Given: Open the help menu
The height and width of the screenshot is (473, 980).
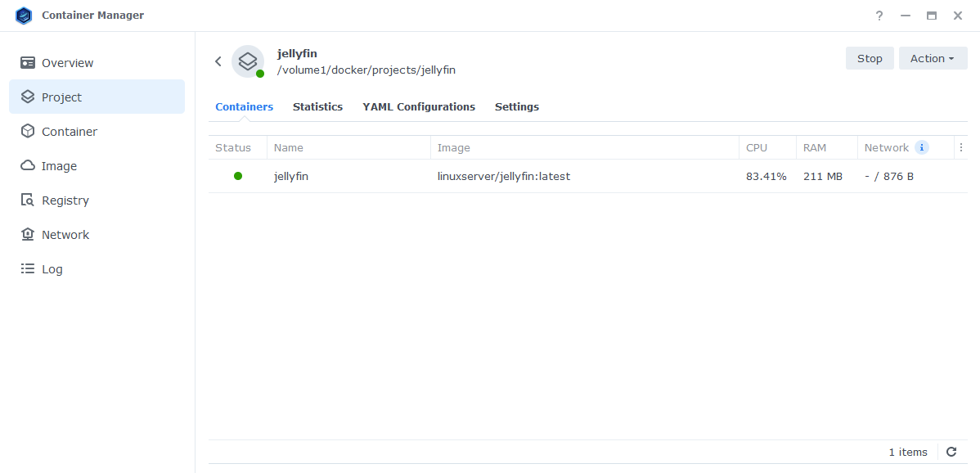Looking at the screenshot, I should pos(879,16).
